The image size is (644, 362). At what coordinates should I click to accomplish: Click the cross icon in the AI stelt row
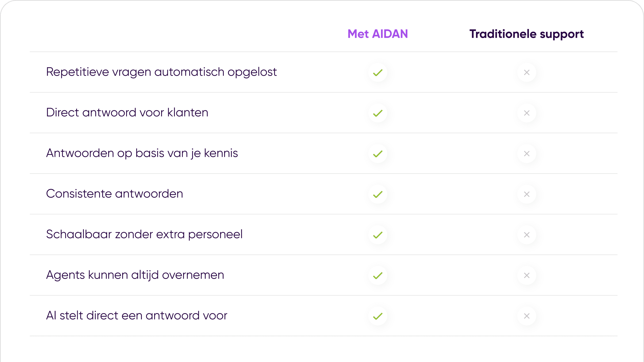click(527, 316)
